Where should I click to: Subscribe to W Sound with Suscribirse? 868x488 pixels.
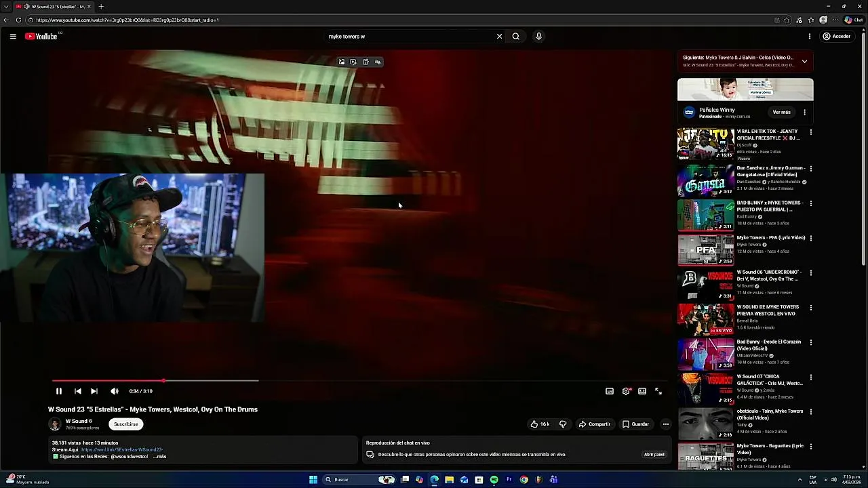click(x=125, y=424)
